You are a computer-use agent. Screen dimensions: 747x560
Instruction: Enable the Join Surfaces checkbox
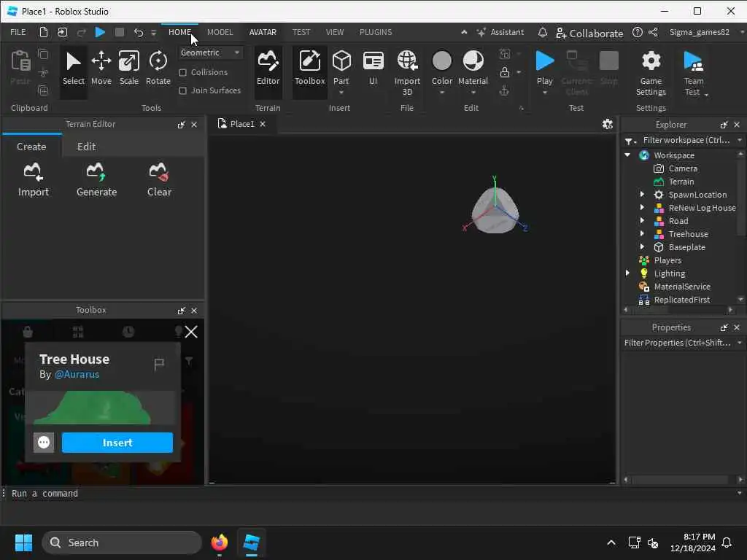(182, 90)
